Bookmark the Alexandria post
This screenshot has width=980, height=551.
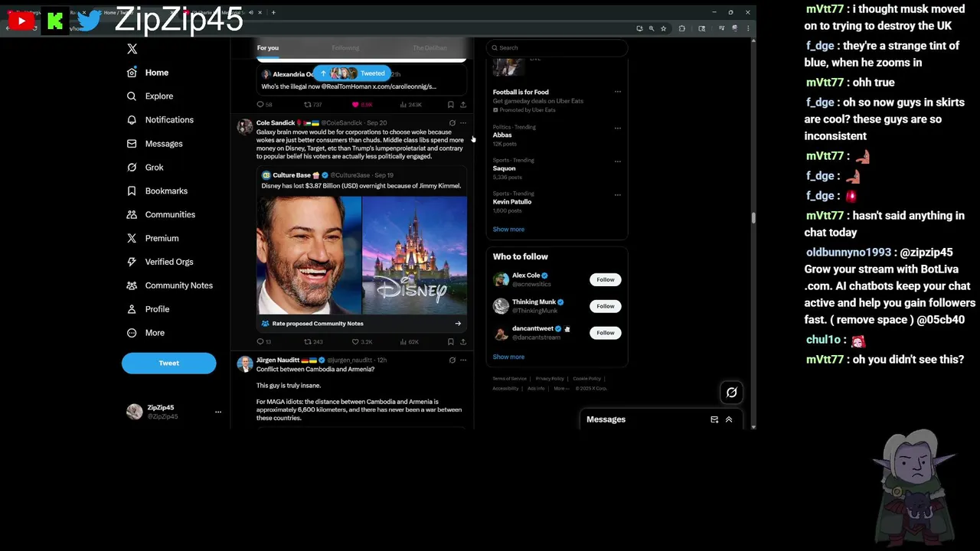pyautogui.click(x=451, y=105)
